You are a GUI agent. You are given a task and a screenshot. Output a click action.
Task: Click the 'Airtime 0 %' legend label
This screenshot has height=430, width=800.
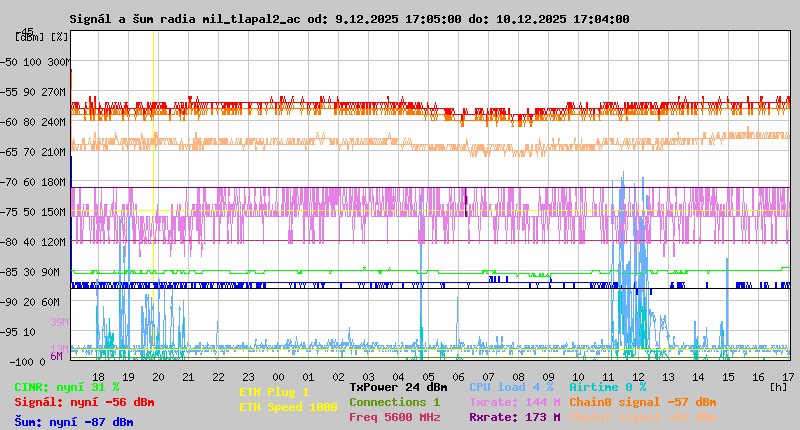(x=608, y=387)
